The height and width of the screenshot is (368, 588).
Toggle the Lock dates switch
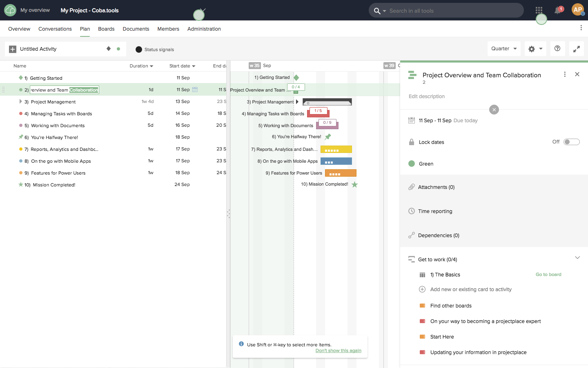(x=571, y=142)
